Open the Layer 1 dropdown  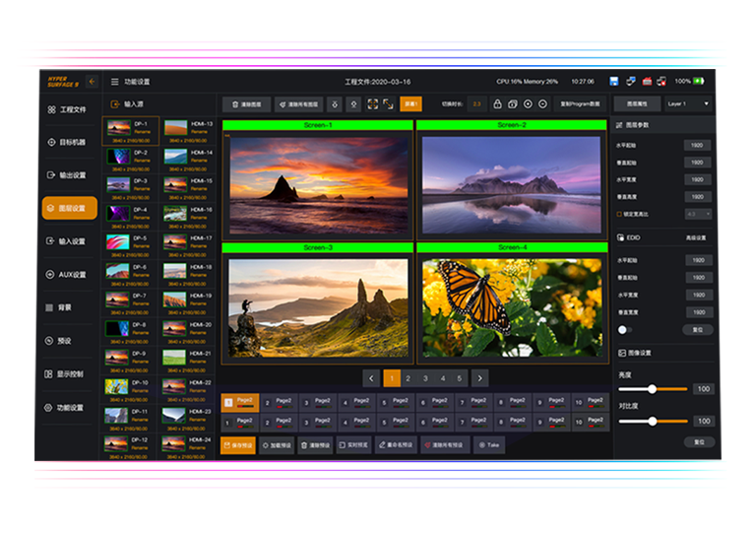click(x=687, y=103)
